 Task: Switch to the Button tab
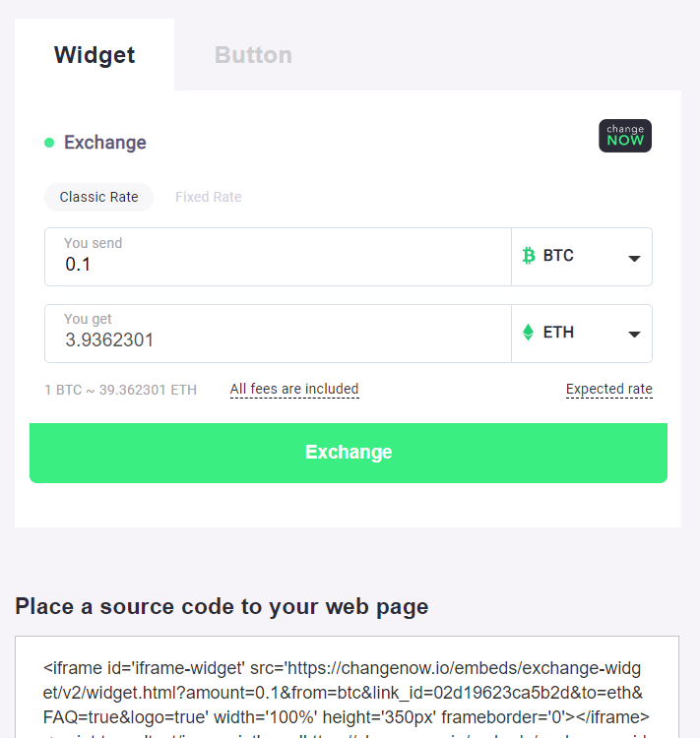pyautogui.click(x=253, y=54)
